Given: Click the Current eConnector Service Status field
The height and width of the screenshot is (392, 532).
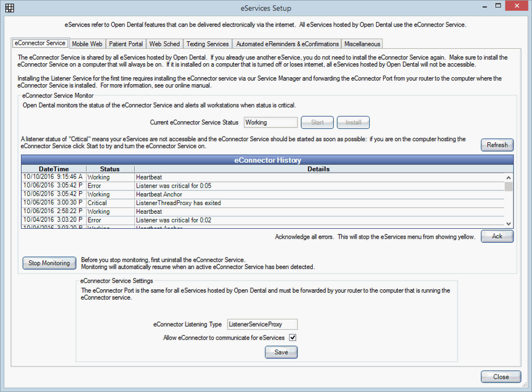Looking at the screenshot, I should tap(270, 123).
